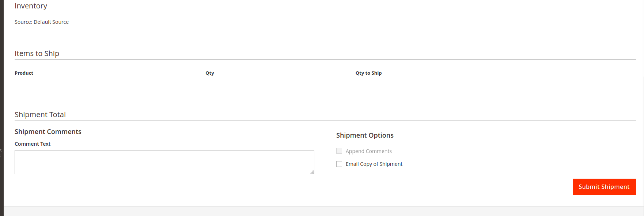Click the Append Comments label text
This screenshot has height=216, width=644.
(369, 151)
